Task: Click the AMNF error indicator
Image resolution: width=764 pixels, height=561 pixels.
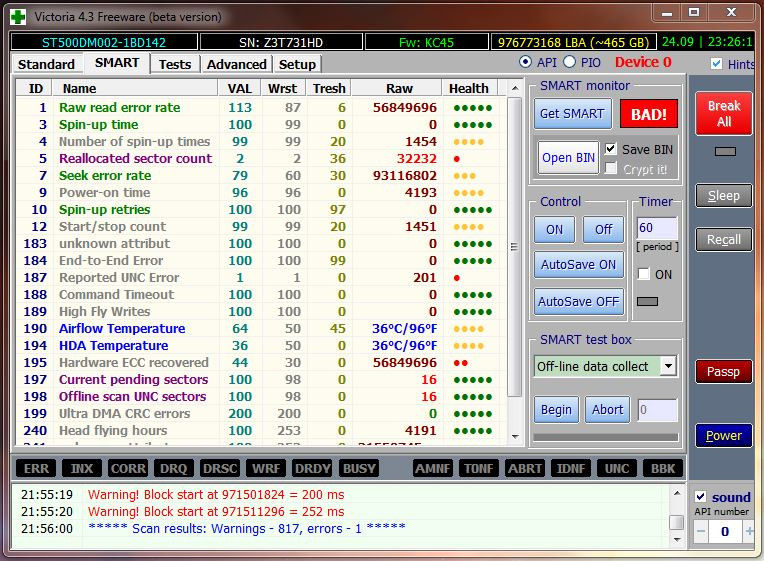Action: tap(432, 468)
